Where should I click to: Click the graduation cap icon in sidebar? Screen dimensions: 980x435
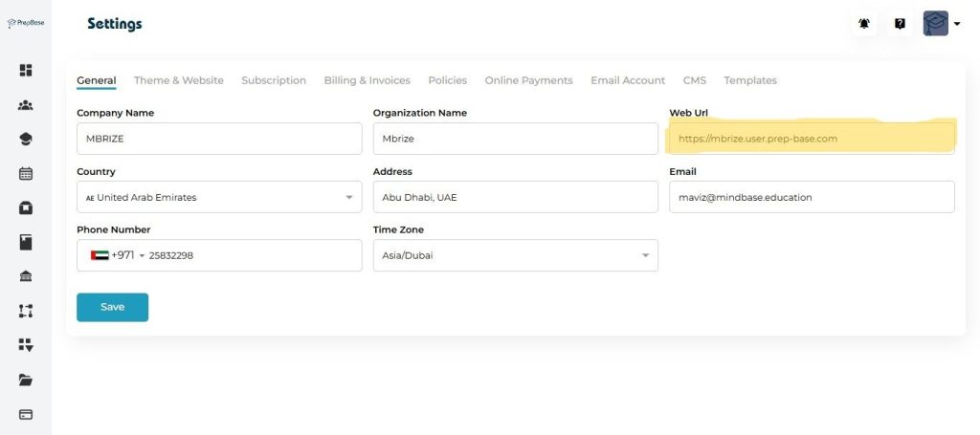pyautogui.click(x=26, y=139)
